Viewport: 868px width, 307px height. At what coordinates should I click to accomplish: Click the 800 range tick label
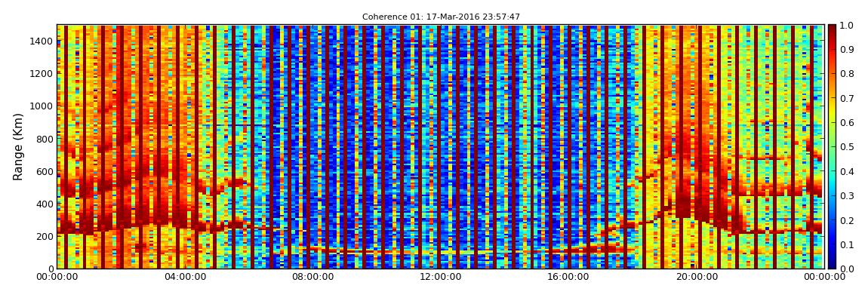[x=45, y=139]
